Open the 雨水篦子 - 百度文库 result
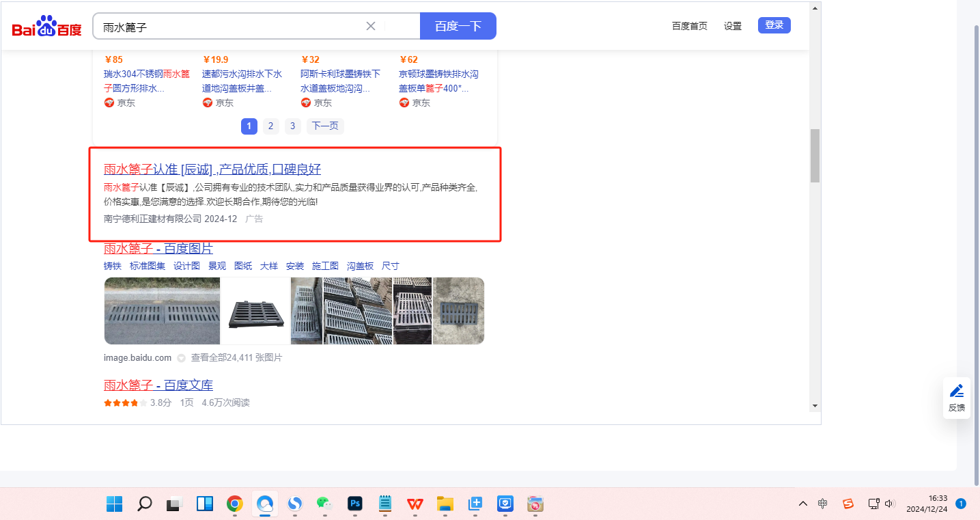The width and height of the screenshot is (980, 520). [158, 385]
